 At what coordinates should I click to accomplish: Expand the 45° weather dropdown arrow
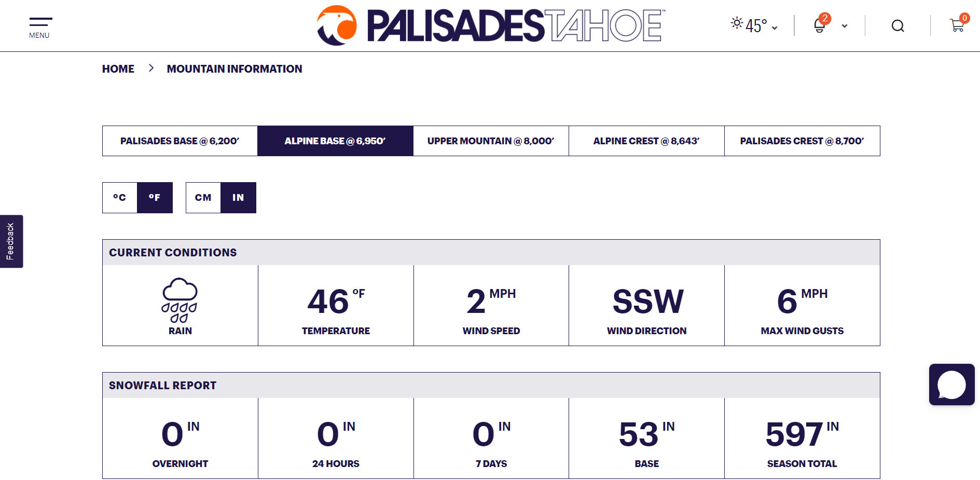click(x=775, y=28)
